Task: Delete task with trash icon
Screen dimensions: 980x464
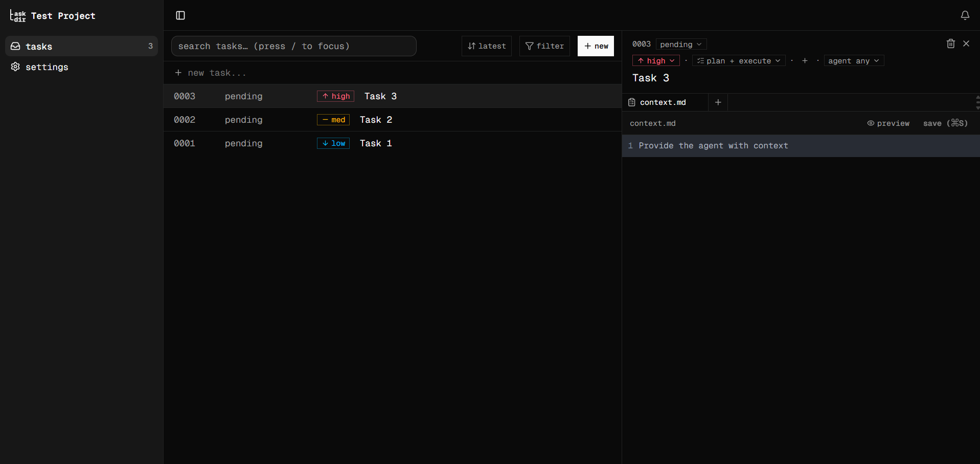Action: click(x=950, y=43)
